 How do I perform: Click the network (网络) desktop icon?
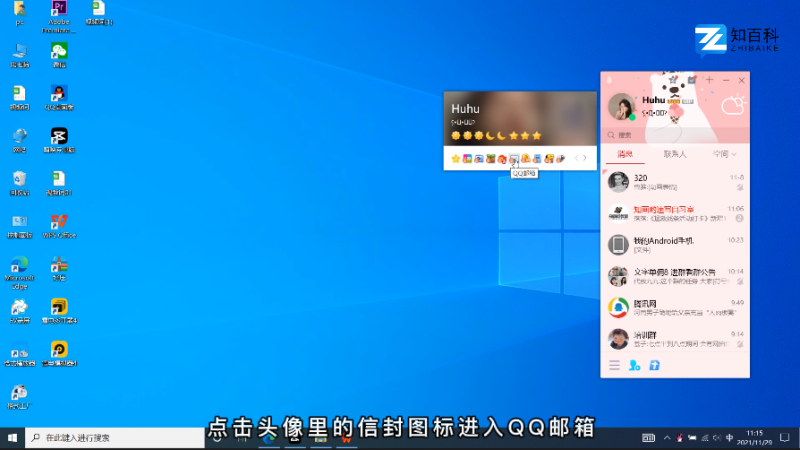[19, 140]
